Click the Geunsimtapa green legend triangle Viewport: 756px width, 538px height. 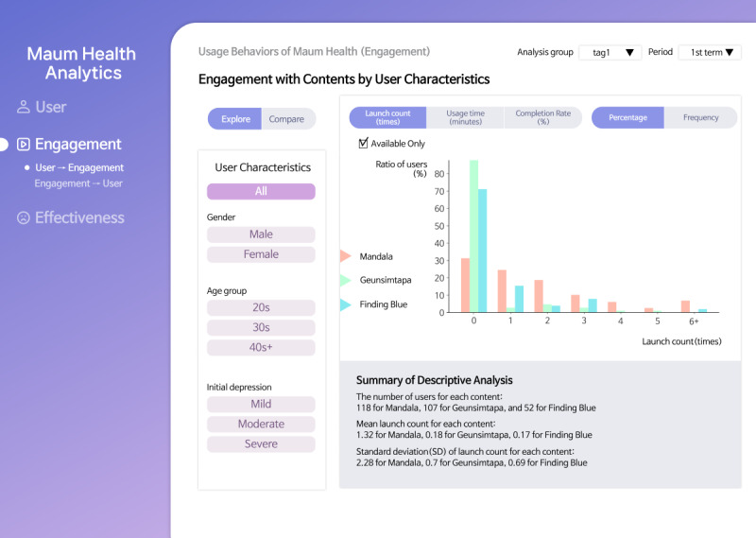click(x=345, y=280)
